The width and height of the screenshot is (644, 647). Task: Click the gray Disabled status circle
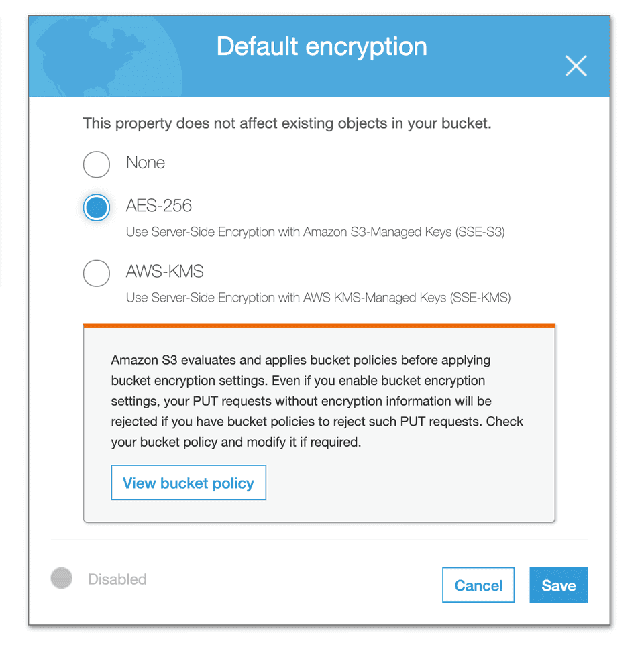click(x=62, y=578)
